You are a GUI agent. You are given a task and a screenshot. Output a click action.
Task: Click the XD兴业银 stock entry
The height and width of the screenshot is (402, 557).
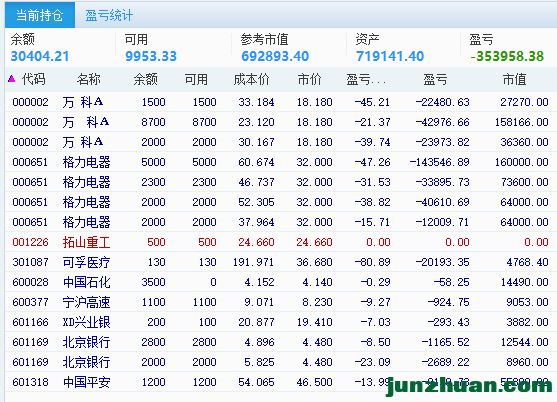click(86, 322)
